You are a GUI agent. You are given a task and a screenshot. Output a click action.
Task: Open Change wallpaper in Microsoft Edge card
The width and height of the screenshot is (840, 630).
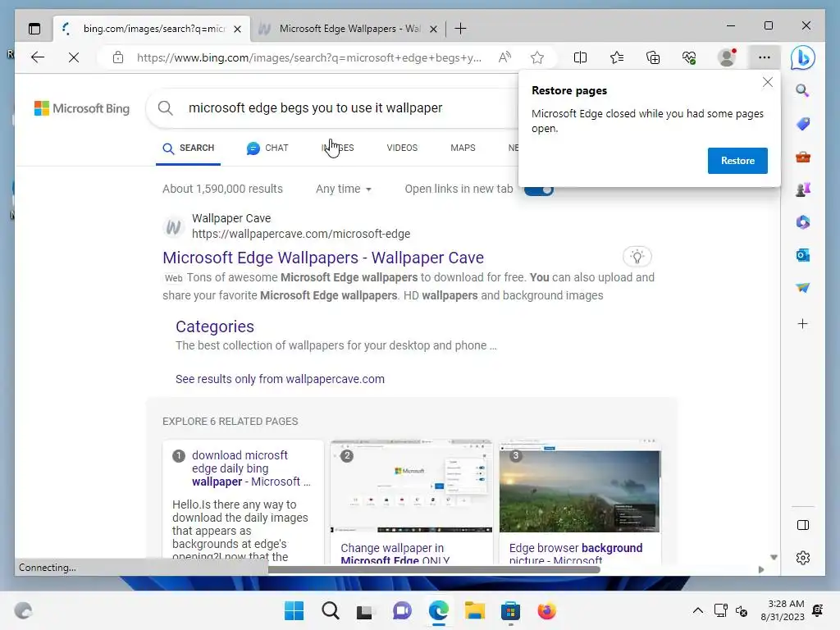pyautogui.click(x=395, y=554)
